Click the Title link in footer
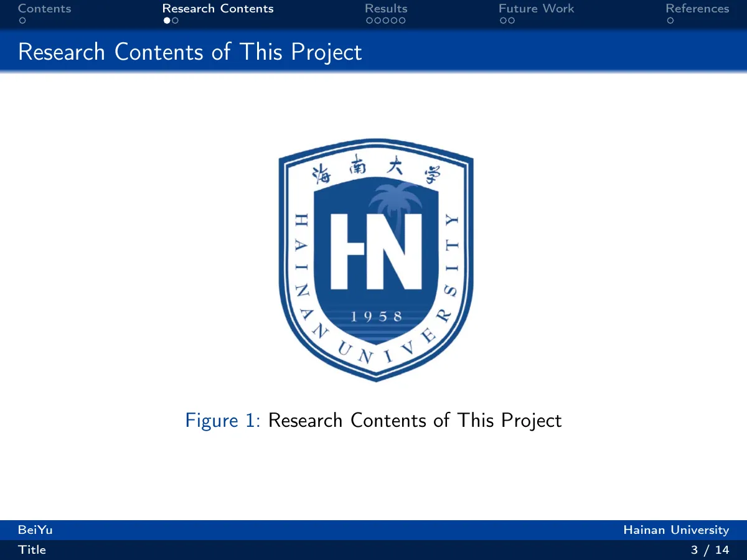Screen dimensions: 747x560 (x=32, y=550)
